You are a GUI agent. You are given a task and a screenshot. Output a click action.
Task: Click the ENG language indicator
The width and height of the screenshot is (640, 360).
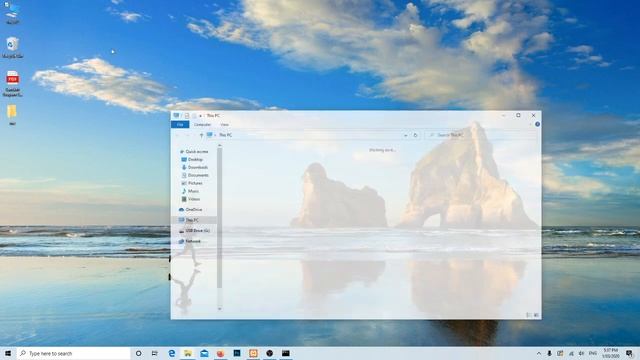pyautogui.click(x=593, y=353)
